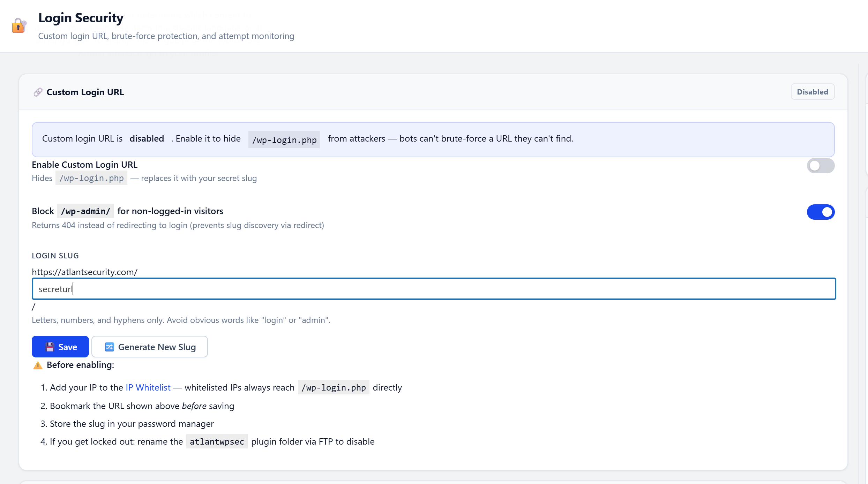Click the warning triangle beside Before enabling

click(37, 365)
